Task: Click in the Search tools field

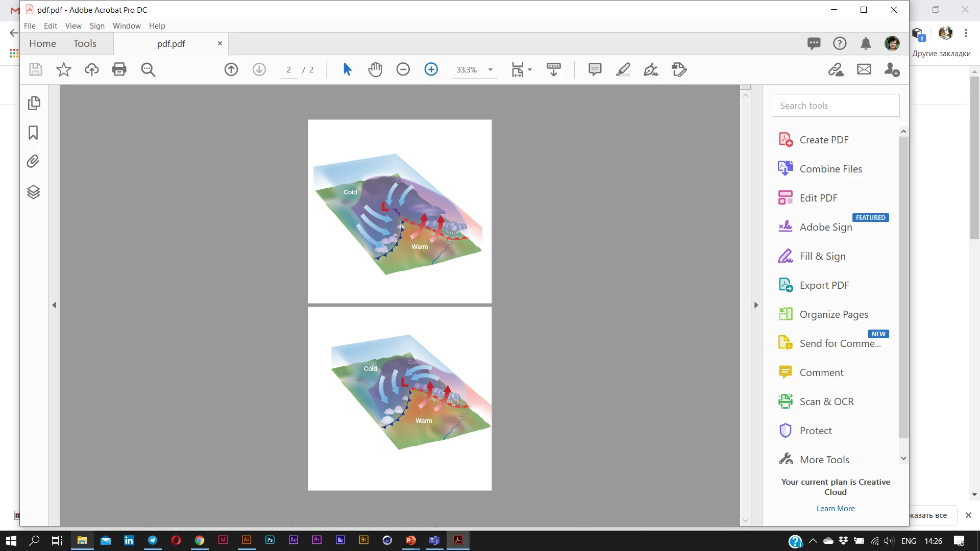Action: click(x=836, y=106)
